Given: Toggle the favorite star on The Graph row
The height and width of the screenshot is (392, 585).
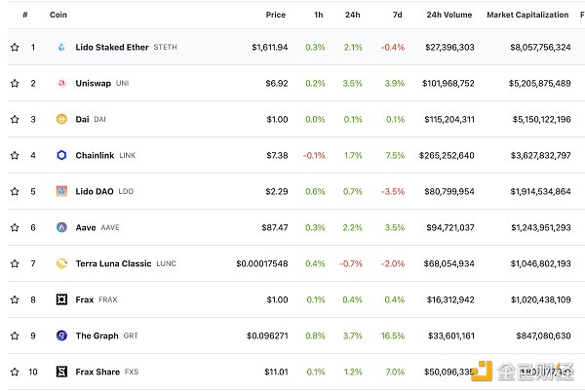Looking at the screenshot, I should pos(15,336).
